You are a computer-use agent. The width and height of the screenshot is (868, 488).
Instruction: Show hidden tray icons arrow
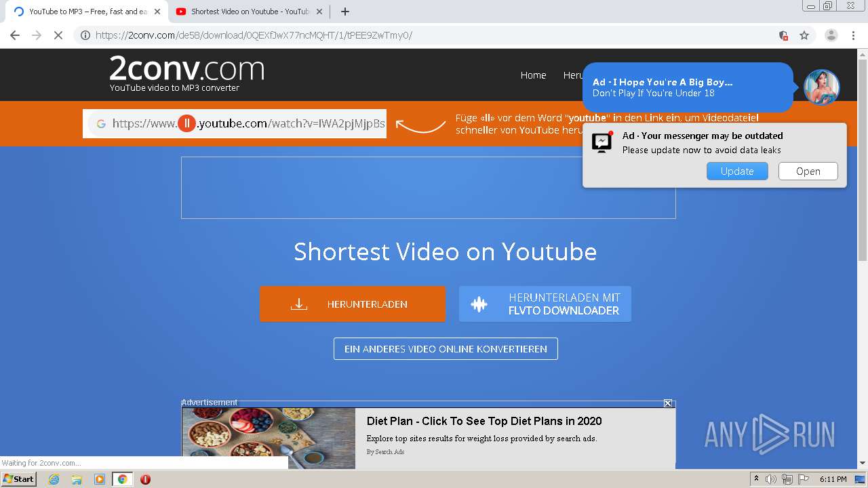point(757,479)
